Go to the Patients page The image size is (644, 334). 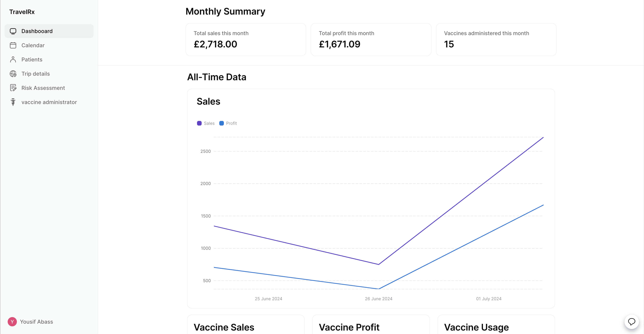pos(32,60)
